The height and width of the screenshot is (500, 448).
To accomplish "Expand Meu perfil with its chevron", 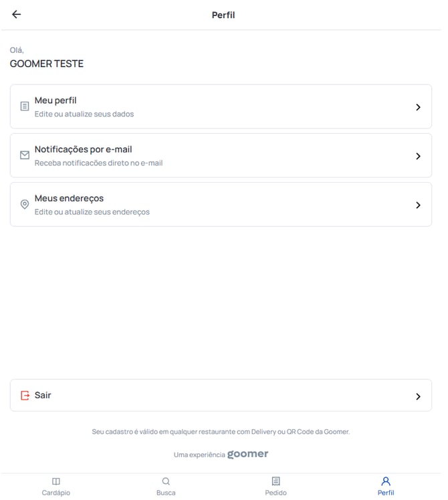I will 418,107.
